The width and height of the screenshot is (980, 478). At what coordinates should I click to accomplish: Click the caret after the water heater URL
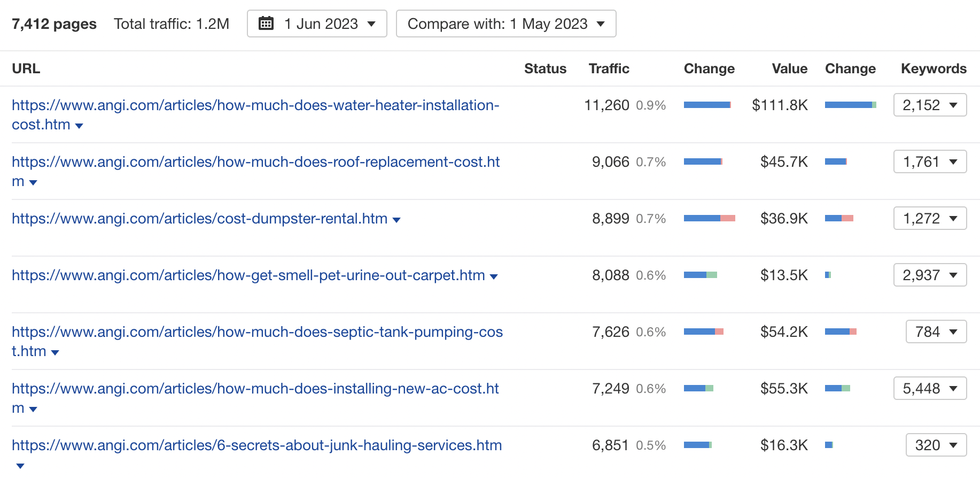click(x=79, y=126)
